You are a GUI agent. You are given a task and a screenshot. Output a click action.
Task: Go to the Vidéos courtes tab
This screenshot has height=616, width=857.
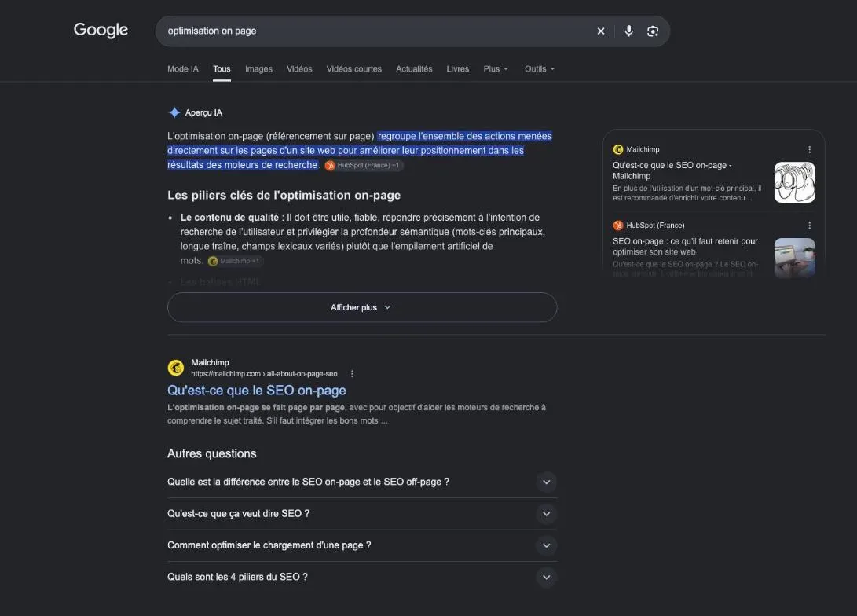coord(353,69)
